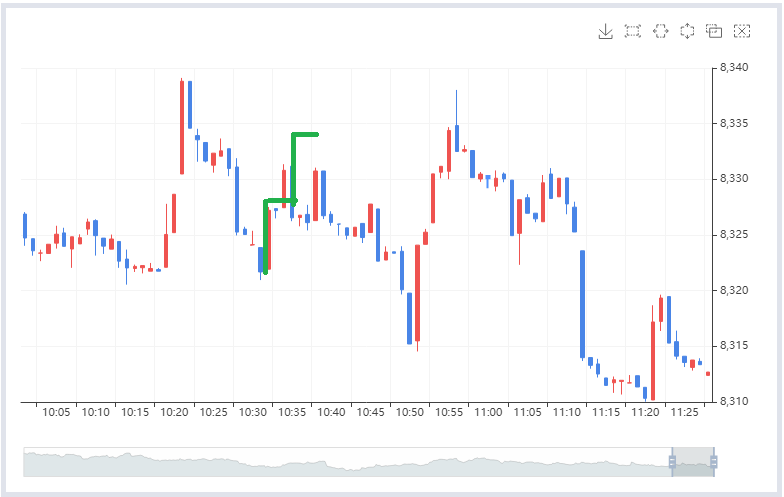Click the unselected overview area of zoom slider
Image resolution: width=784 pixels, height=497 pixels.
348,462
